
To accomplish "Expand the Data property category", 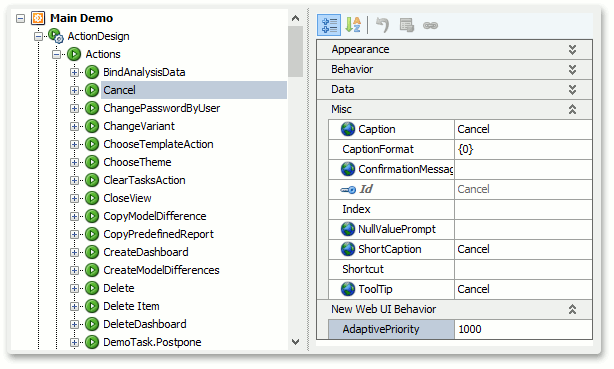I will [x=572, y=90].
